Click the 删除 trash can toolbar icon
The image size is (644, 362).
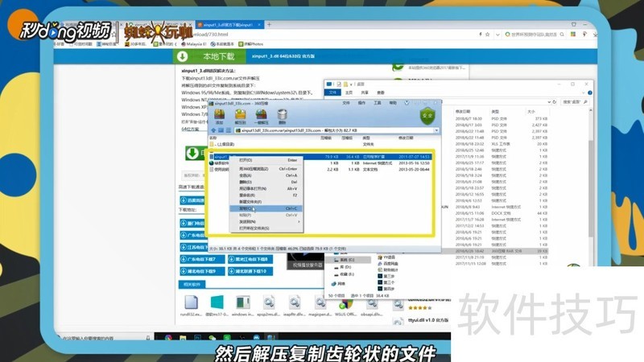[283, 117]
